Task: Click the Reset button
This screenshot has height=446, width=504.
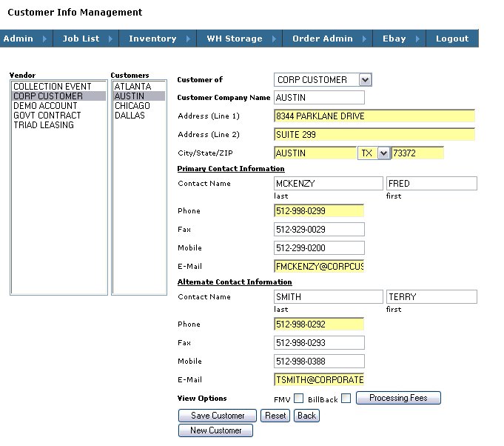Action: click(x=275, y=416)
